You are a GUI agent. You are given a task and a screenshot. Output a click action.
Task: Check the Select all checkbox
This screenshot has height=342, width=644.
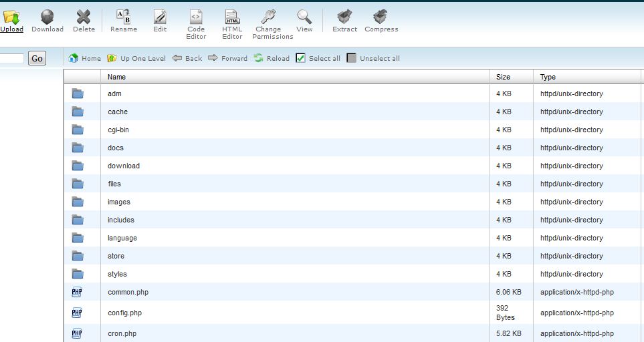click(x=301, y=58)
